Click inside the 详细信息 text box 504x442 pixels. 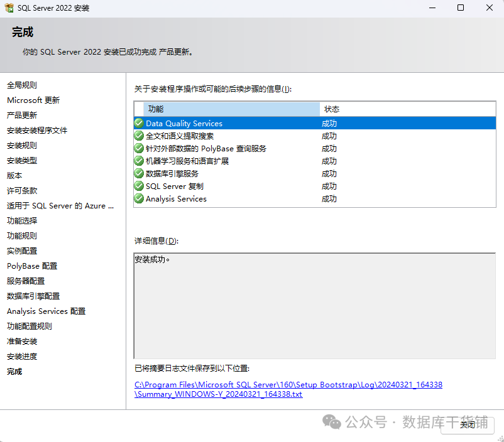point(315,306)
